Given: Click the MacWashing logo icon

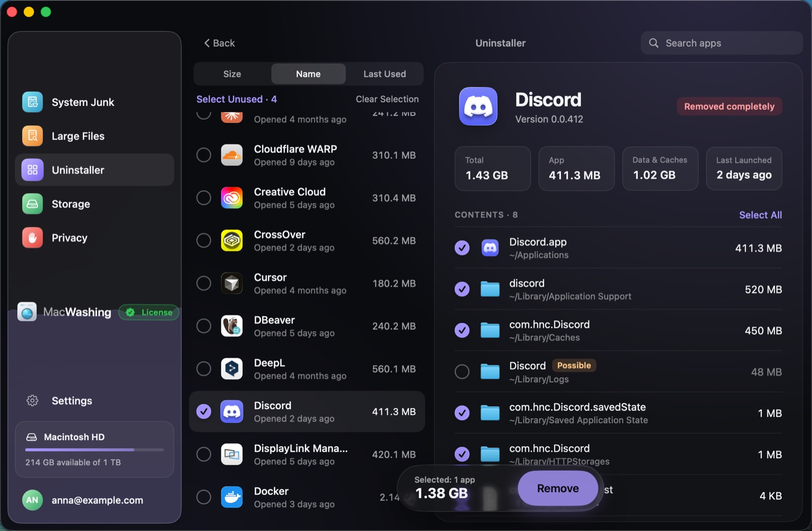Looking at the screenshot, I should click(x=27, y=312).
